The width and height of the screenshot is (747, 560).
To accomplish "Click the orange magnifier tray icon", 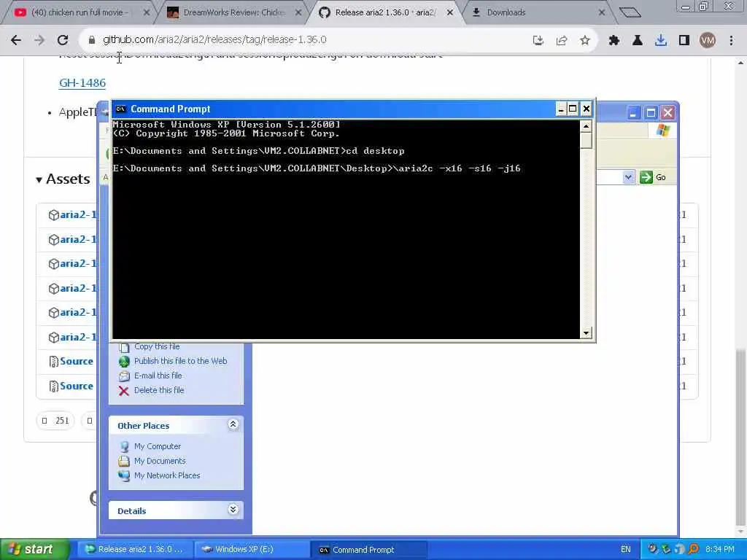I will point(693,549).
